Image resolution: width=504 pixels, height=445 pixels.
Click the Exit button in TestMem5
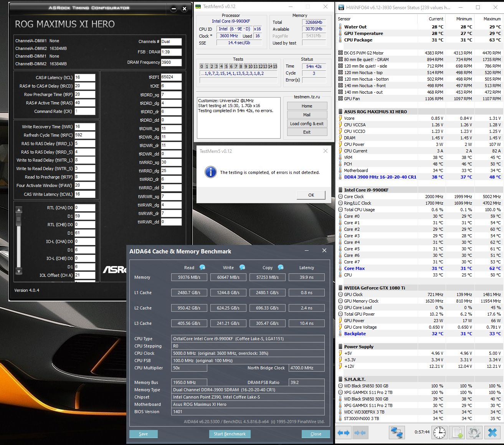pyautogui.click(x=307, y=132)
